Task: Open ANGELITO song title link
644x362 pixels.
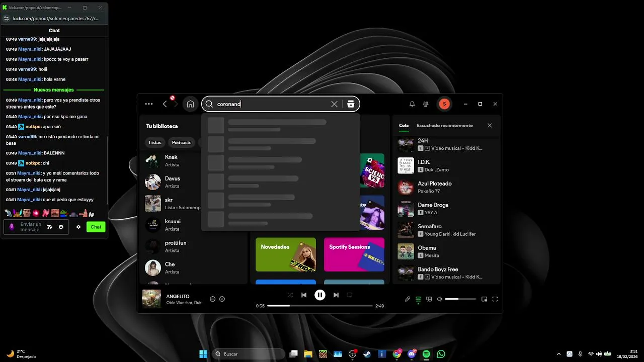Action: coord(178,296)
